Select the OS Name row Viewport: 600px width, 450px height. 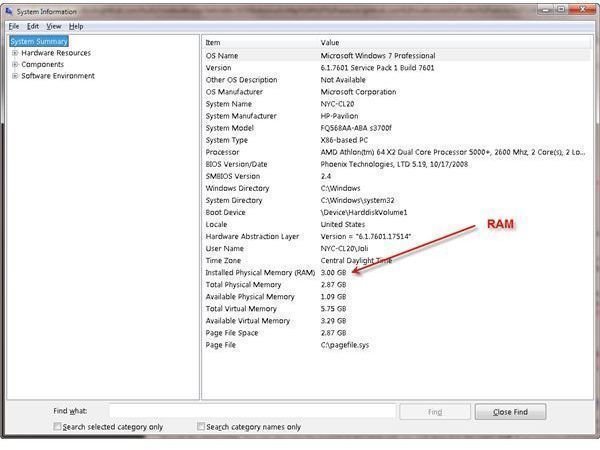pos(397,55)
